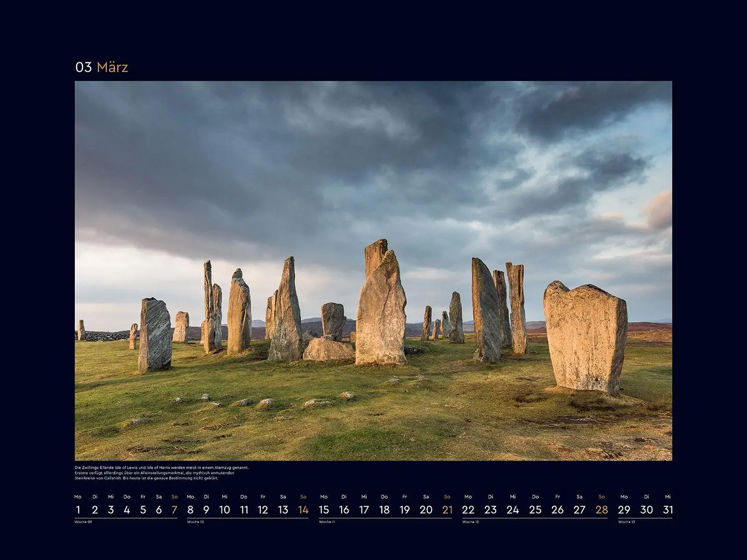Select day 24 in the calendar row
Viewport: 747px width, 560px height.
(x=513, y=510)
